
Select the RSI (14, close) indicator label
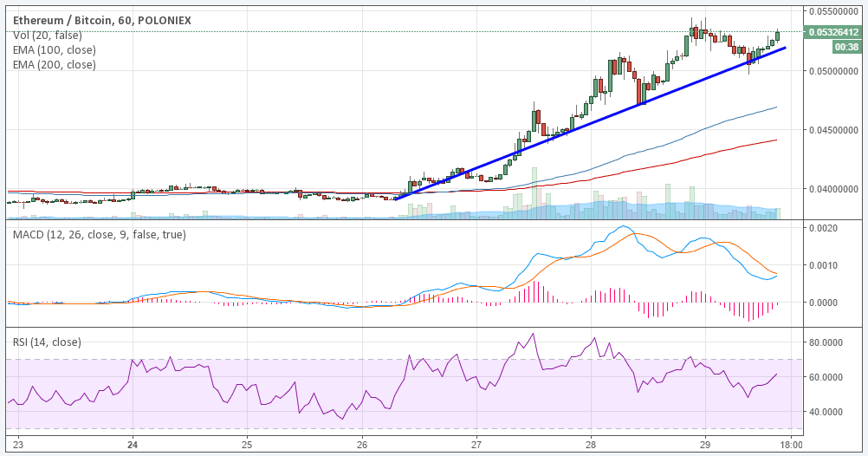click(x=47, y=342)
